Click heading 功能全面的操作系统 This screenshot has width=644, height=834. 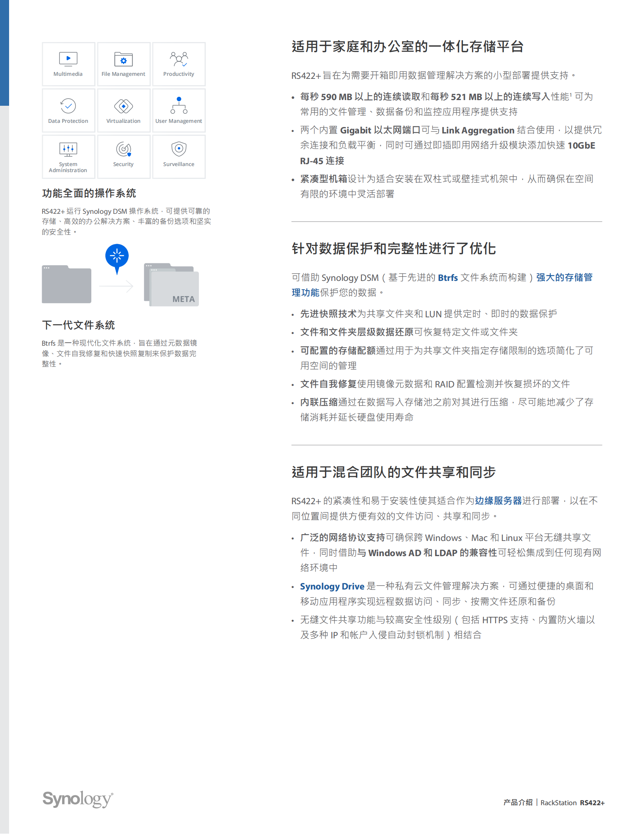point(89,193)
